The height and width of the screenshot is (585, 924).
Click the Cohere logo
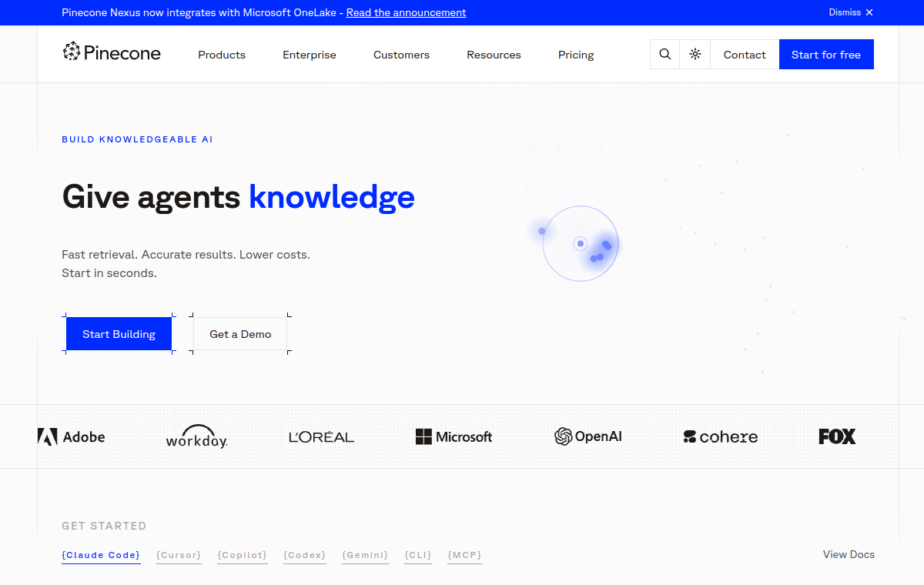(721, 436)
